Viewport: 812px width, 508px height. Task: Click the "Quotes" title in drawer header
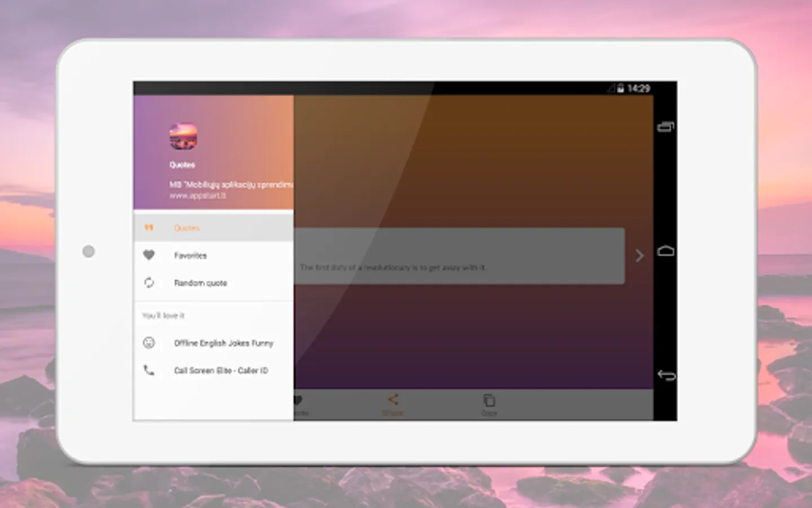tap(182, 165)
